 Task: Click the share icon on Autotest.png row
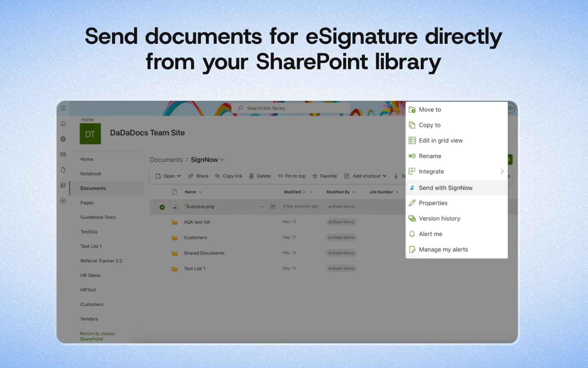(x=273, y=207)
